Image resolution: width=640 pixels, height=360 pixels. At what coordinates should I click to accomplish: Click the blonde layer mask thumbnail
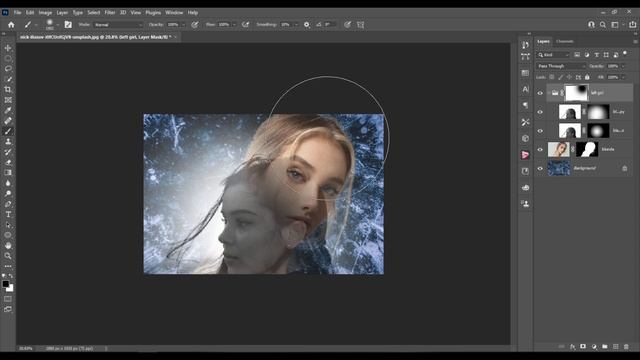click(587, 149)
